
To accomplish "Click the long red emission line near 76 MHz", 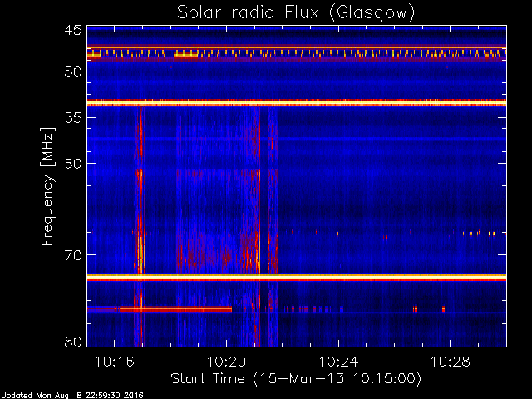I will [x=175, y=309].
